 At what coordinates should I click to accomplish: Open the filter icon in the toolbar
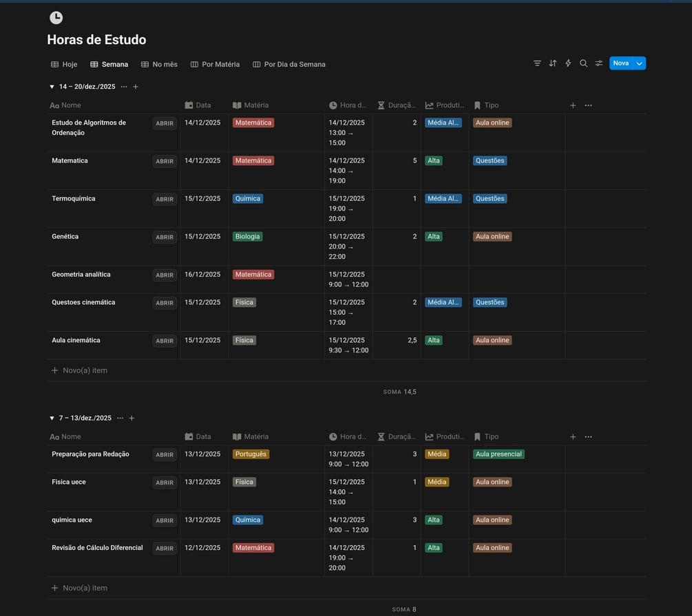pos(537,63)
